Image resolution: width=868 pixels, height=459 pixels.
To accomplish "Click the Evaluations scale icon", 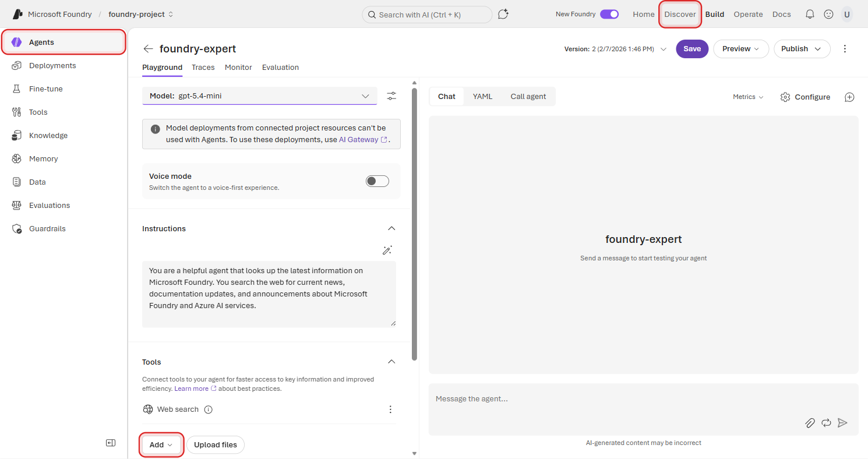I will (17, 206).
